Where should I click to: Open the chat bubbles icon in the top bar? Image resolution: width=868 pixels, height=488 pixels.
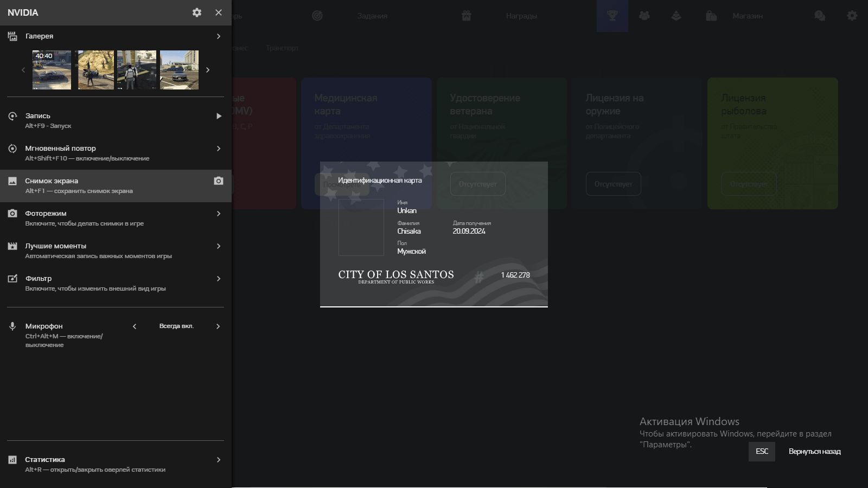(x=820, y=16)
